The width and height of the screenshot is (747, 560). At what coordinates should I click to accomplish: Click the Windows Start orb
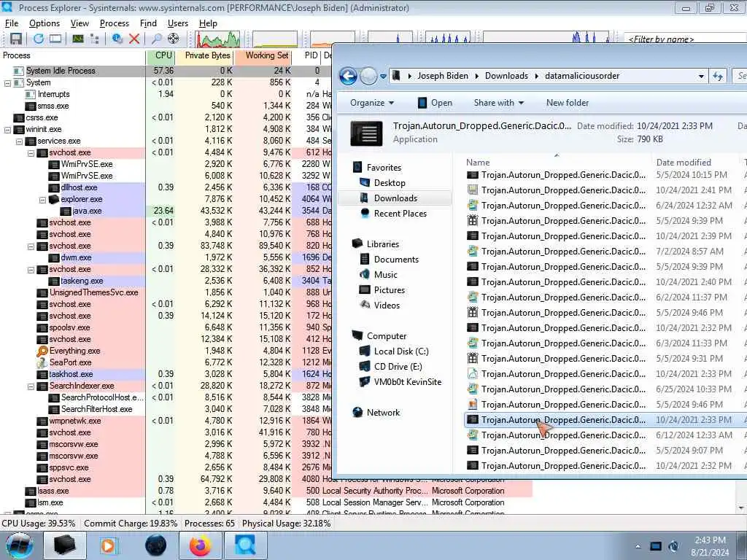[x=20, y=545]
